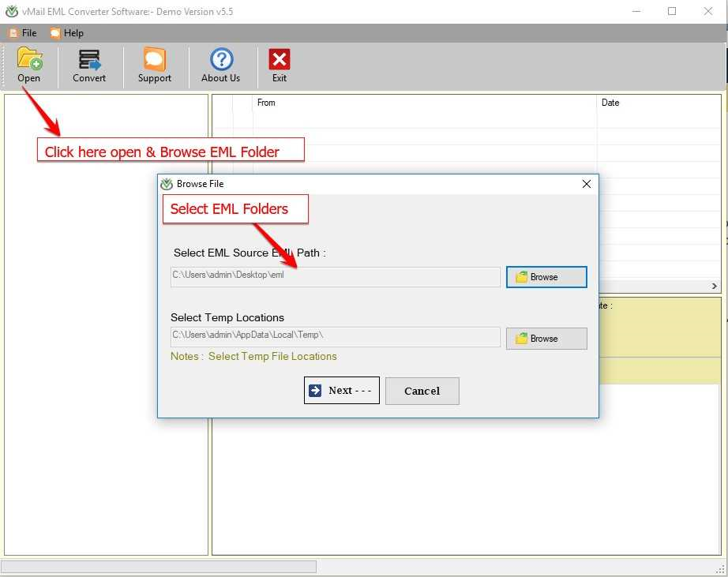The image size is (728, 577).
Task: Browse for the temp location folder
Action: [546, 339]
